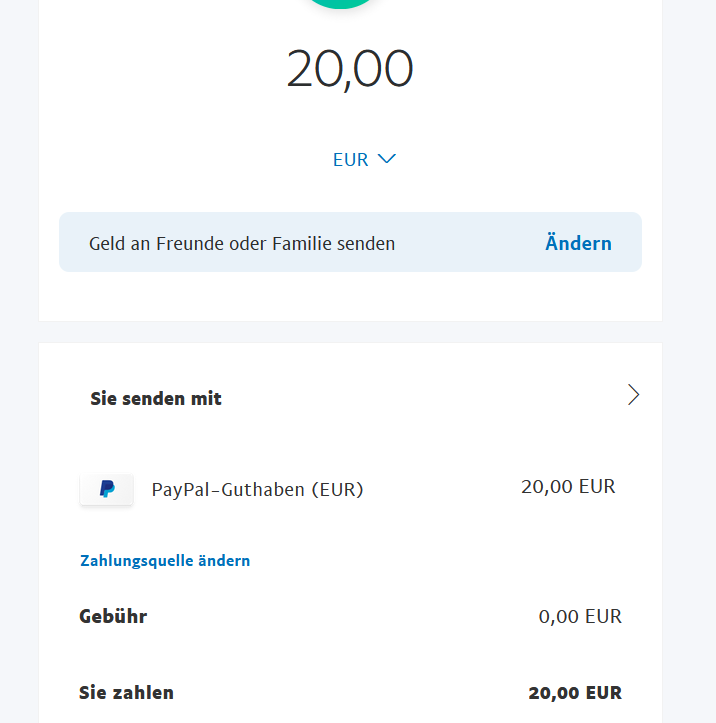Click the 'Sie senden mit' heading
Screen dimensions: 716x723
[156, 398]
